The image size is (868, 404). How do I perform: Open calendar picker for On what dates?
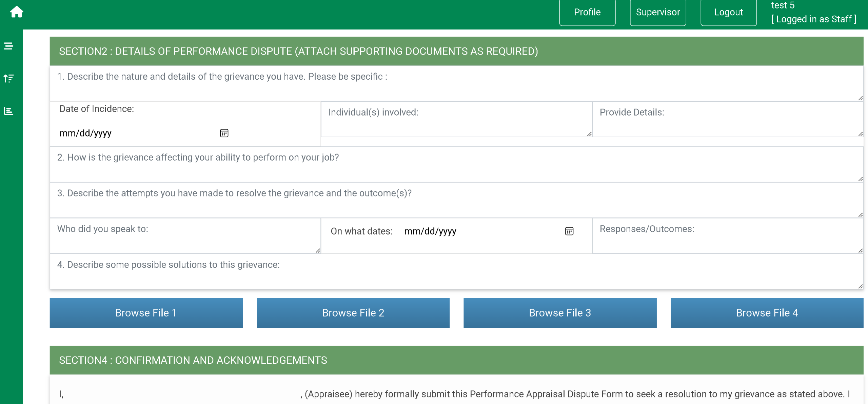[569, 231]
